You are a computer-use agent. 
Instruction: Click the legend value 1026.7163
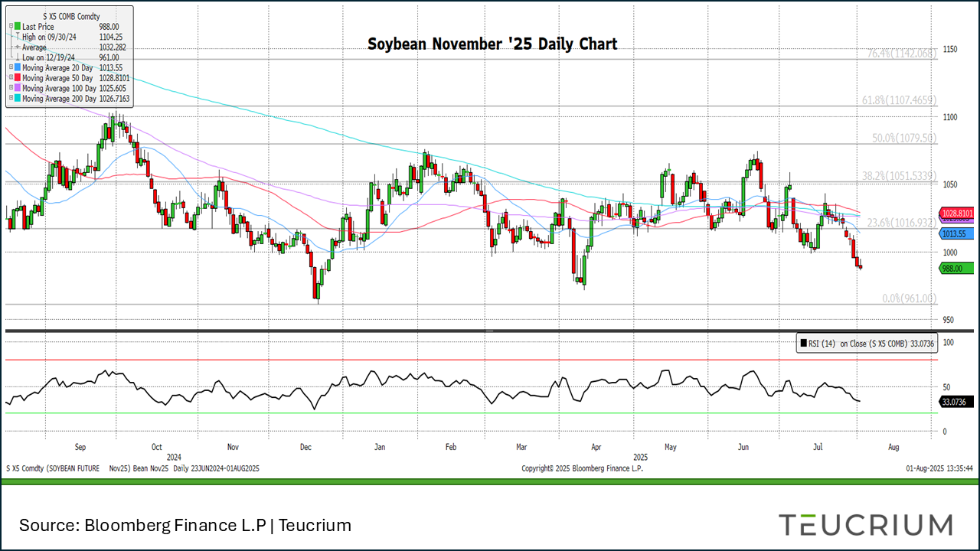114,99
